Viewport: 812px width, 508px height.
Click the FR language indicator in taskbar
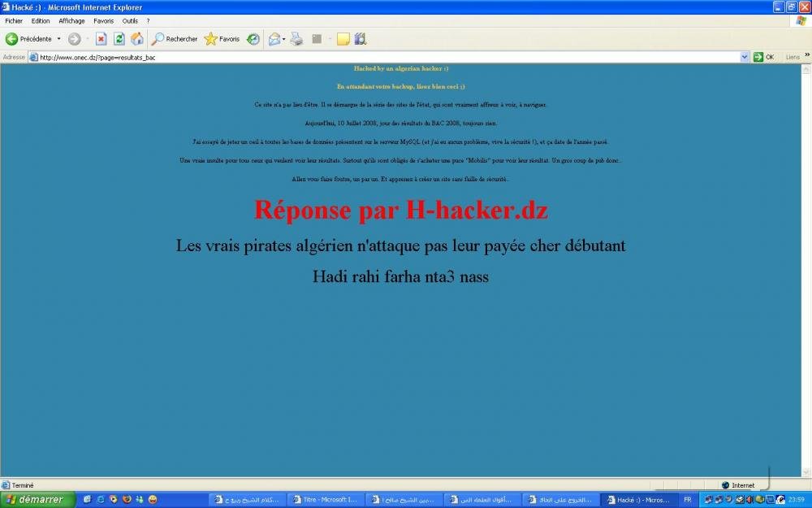point(688,500)
